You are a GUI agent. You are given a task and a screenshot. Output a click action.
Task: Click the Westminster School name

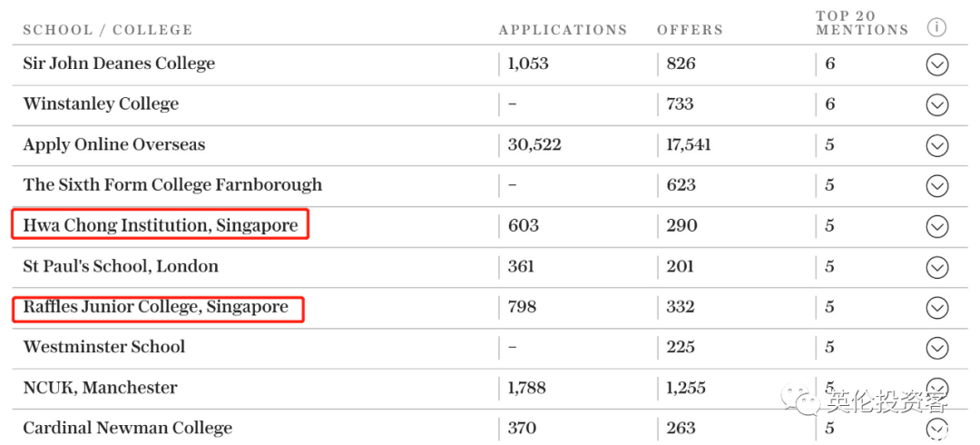(103, 347)
